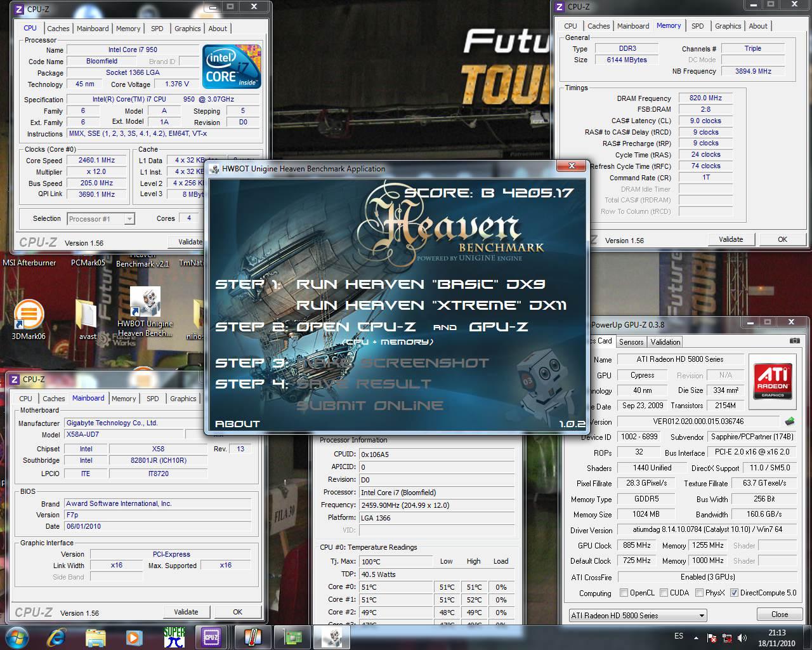Screen dimensions: 812x650
Task: Click Validate in the CPU-Z Memory window
Action: [731, 239]
